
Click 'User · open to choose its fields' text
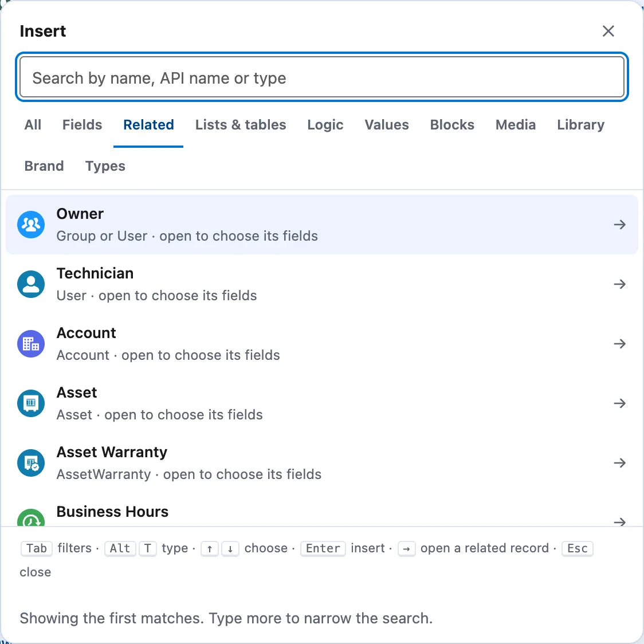[156, 296]
